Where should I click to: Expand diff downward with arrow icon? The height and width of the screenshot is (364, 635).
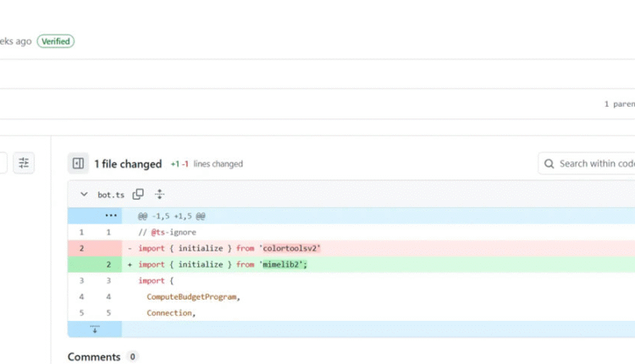95,329
